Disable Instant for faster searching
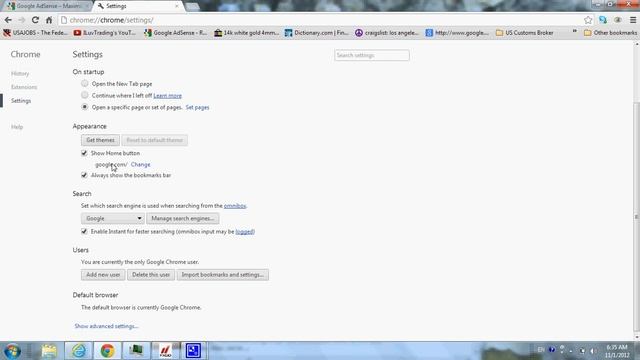The image size is (640, 360). click(84, 231)
